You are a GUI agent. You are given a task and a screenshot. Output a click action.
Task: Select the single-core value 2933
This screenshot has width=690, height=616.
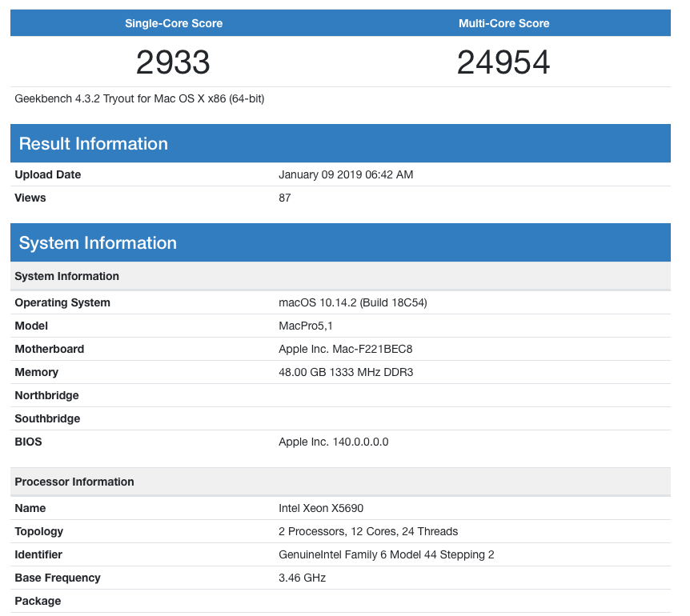(173, 62)
